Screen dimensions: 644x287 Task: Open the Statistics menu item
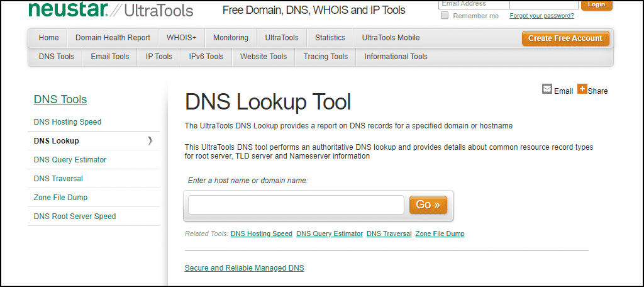[330, 38]
